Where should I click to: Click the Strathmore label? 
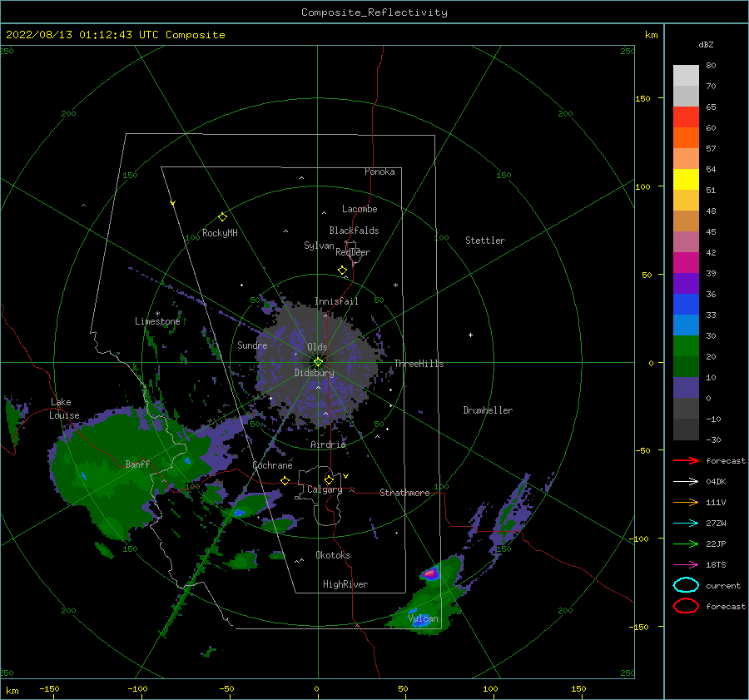pos(404,493)
